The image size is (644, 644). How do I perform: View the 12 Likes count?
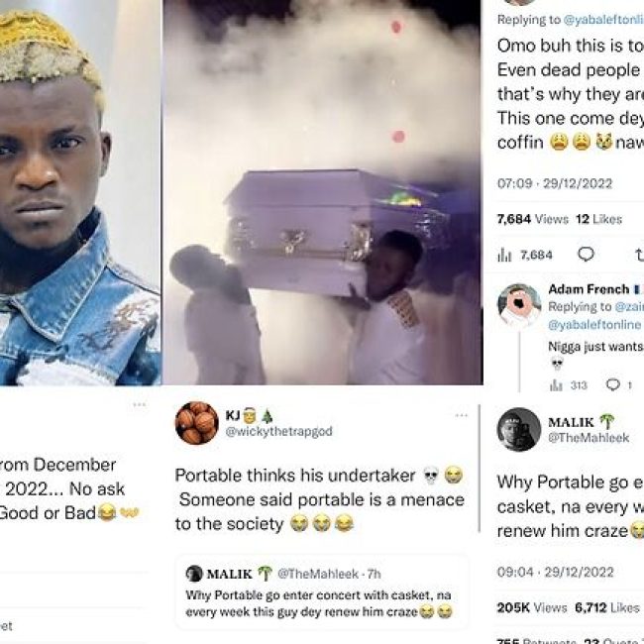pyautogui.click(x=598, y=219)
